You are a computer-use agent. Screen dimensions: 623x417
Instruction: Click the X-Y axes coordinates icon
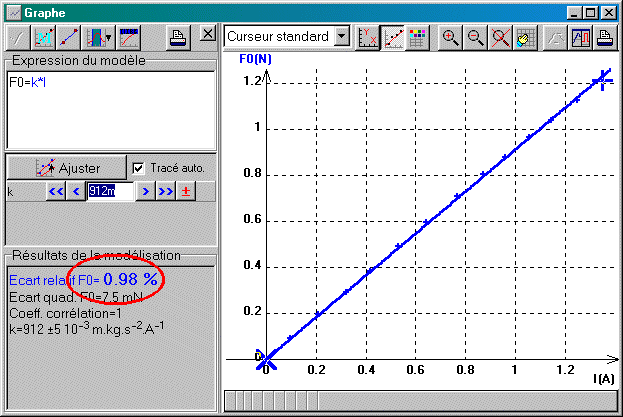(x=369, y=37)
